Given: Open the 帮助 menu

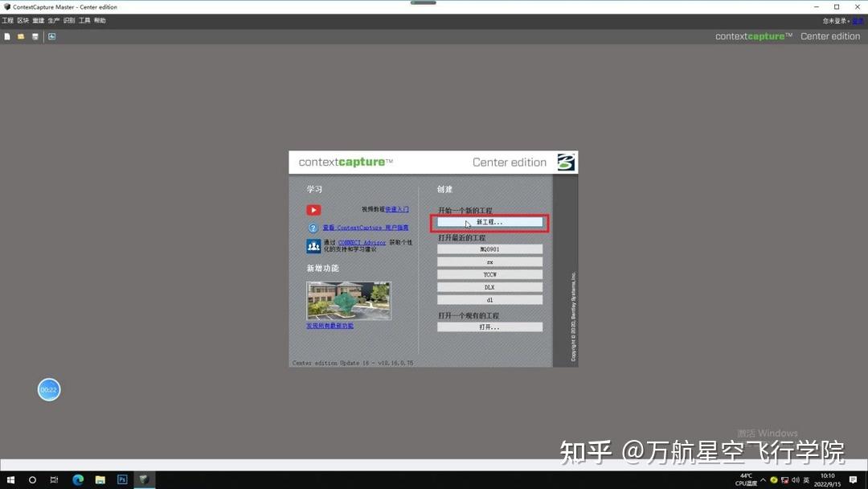Looking at the screenshot, I should point(100,20).
